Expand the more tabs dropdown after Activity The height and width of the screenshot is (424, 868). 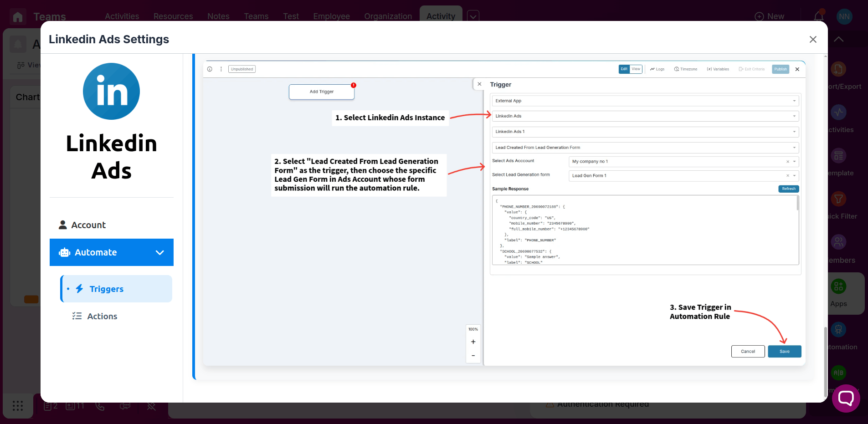point(473,16)
